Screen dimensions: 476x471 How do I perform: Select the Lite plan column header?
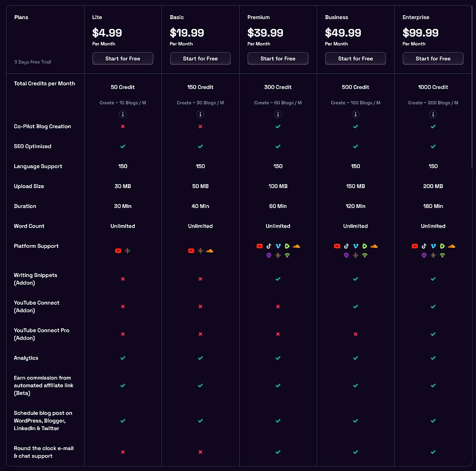97,17
